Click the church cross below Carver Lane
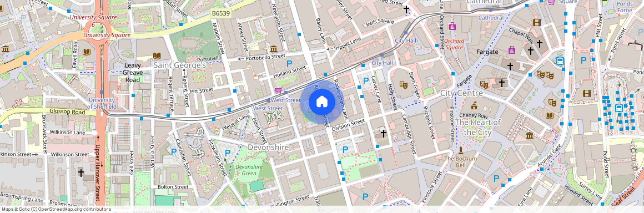Screen dimensions: 644x213 pos(383,133)
